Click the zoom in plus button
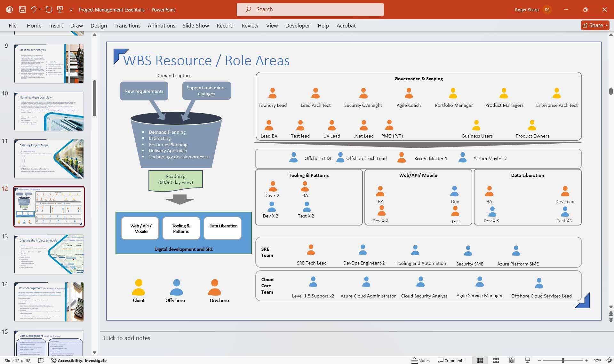Image resolution: width=614 pixels, height=364 pixels. pyautogui.click(x=586, y=360)
